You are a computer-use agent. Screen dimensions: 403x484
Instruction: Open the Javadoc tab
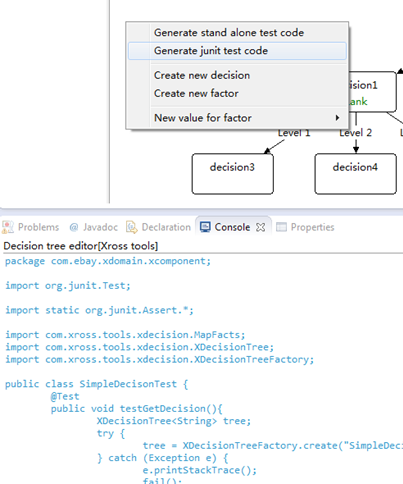click(93, 227)
